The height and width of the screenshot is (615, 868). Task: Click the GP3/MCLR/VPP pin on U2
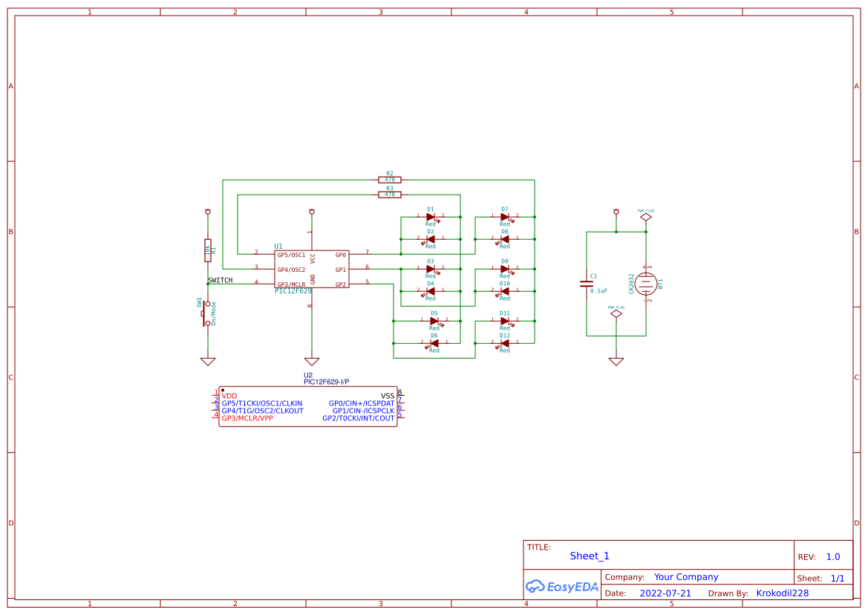(247, 418)
